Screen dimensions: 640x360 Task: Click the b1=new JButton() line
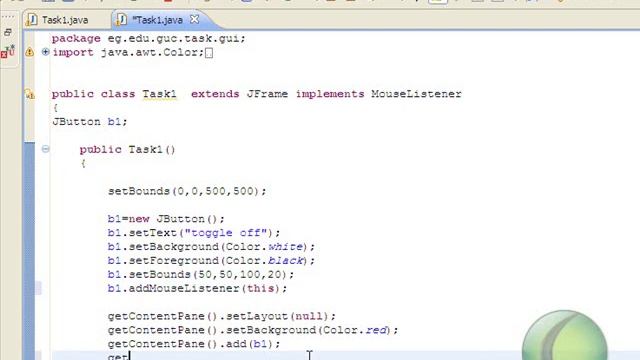point(166,219)
